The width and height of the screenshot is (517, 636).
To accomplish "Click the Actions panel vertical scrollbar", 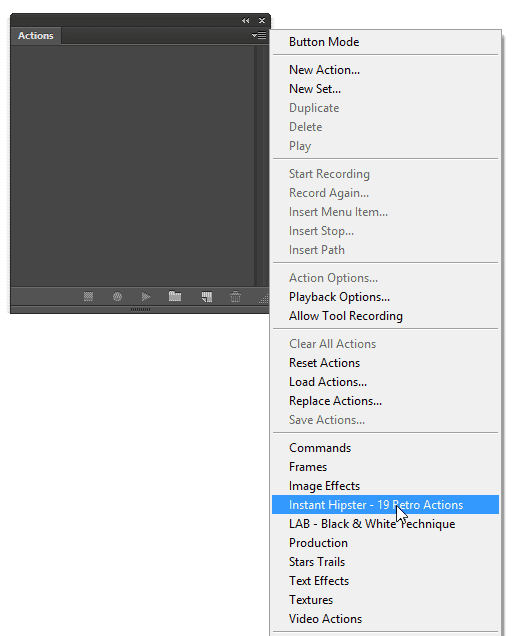I will (x=261, y=165).
